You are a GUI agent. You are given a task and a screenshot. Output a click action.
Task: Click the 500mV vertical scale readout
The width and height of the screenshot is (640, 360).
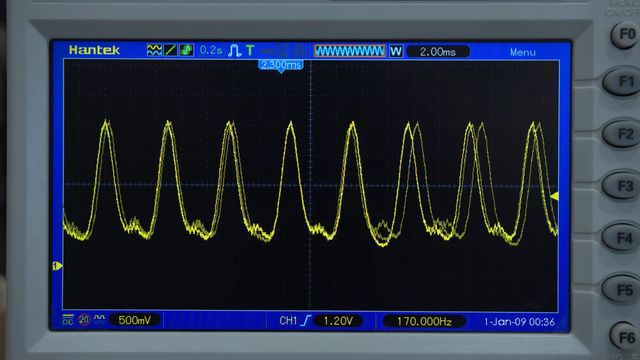click(x=135, y=320)
